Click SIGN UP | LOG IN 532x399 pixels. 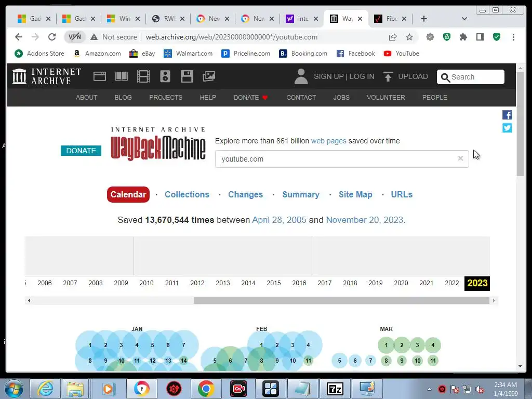coord(344,76)
